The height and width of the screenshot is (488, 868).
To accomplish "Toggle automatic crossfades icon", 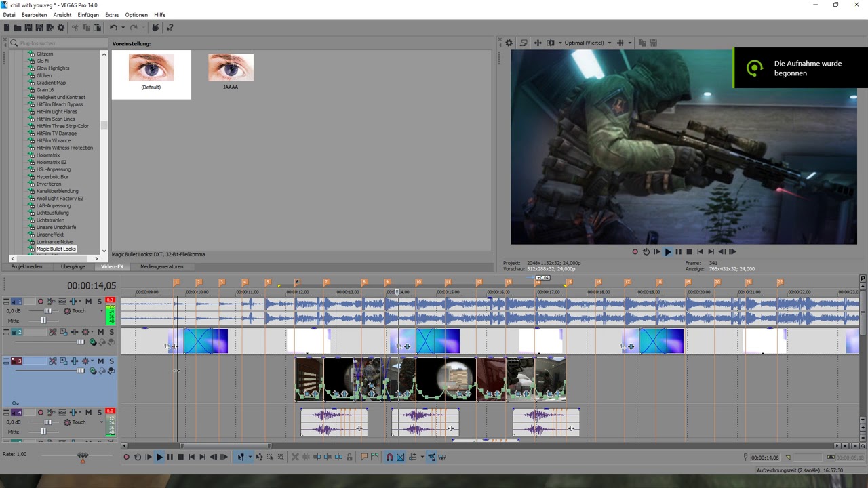I will coord(400,457).
